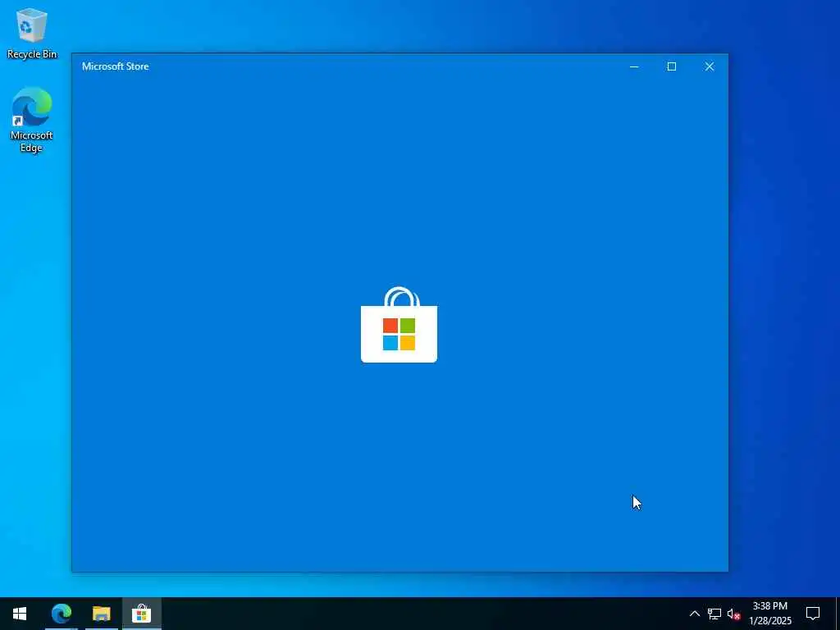The height and width of the screenshot is (630, 840).
Task: Open the network status tray icon
Action: point(714,614)
